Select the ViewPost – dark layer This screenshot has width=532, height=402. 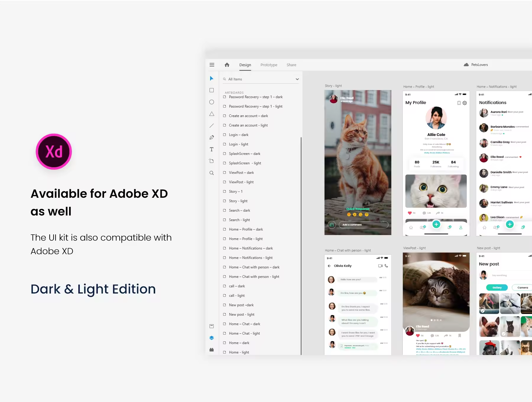click(x=241, y=173)
